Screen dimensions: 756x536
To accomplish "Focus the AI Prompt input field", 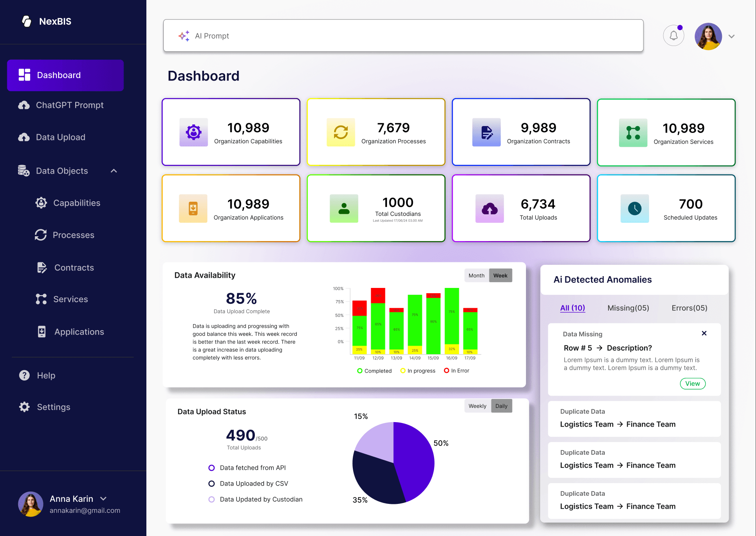I will coord(403,36).
